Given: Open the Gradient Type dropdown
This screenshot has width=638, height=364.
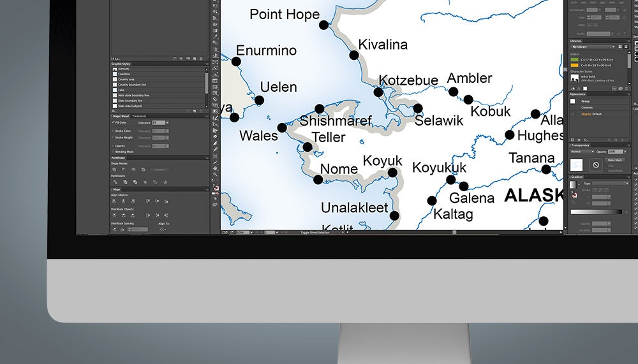Looking at the screenshot, I should click(611, 184).
